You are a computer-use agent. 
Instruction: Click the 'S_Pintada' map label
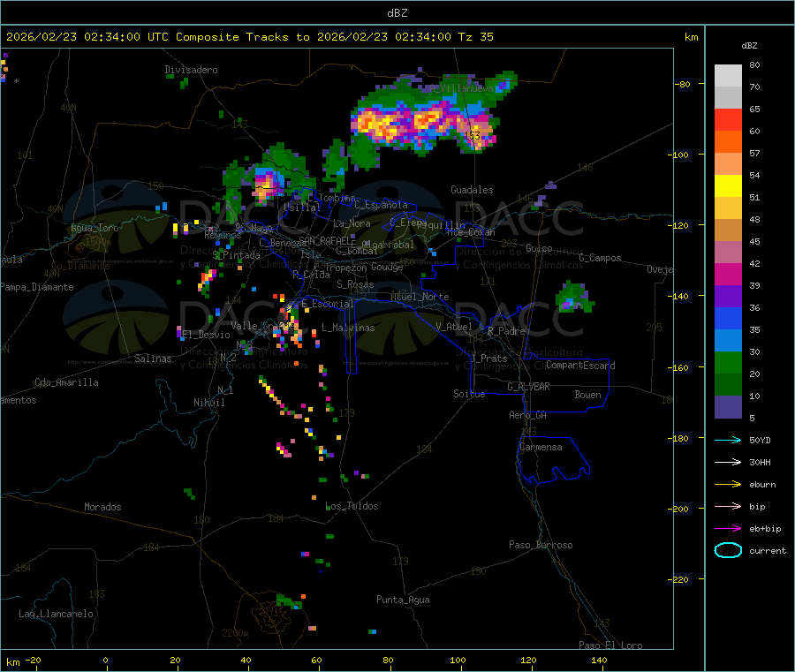[236, 255]
